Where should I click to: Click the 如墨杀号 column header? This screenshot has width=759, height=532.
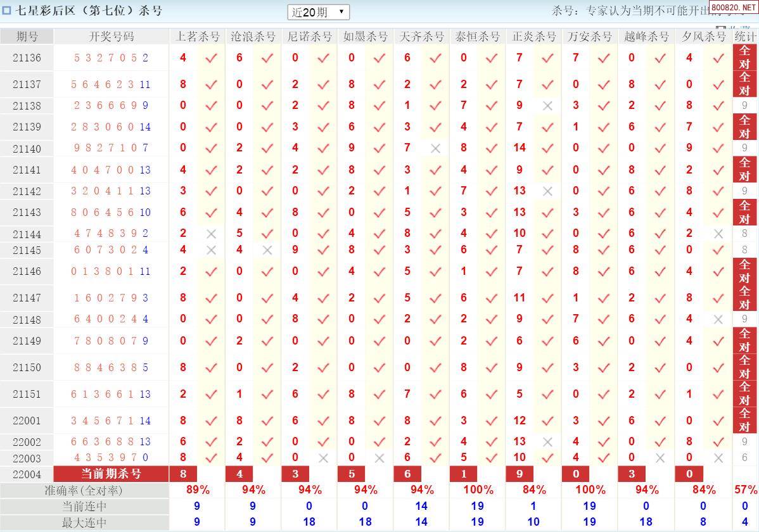tap(366, 36)
